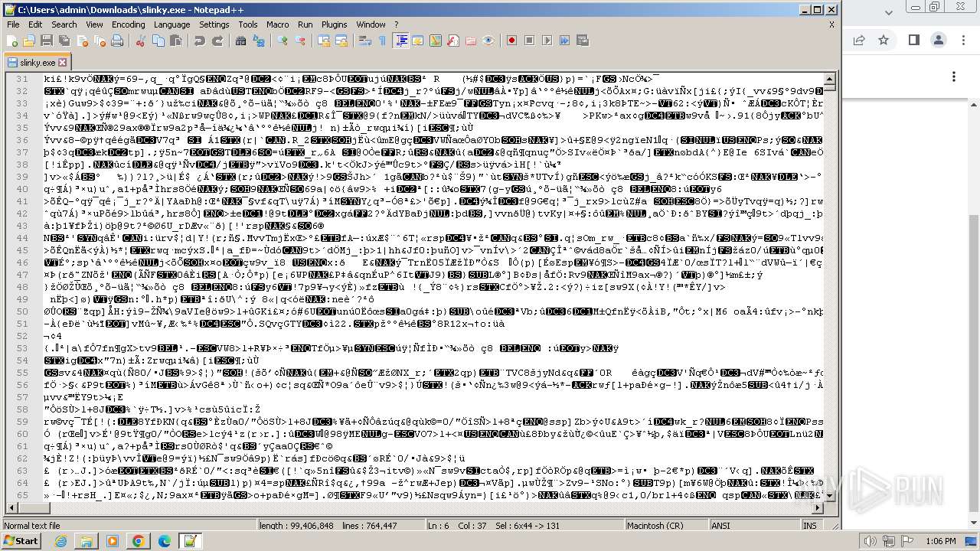Image resolution: width=980 pixels, height=551 pixels.
Task: Click the Notepad++ taskbar button
Action: point(190,541)
